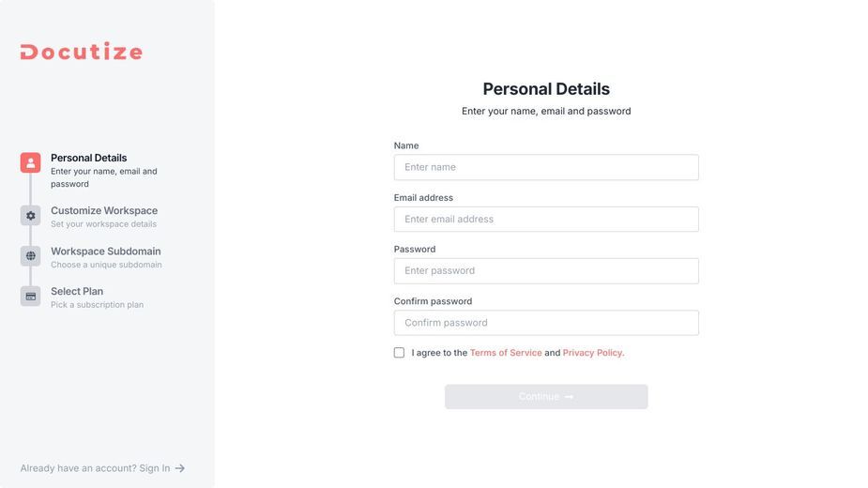Tick the Terms of Service agreement checkbox
This screenshot has height=488, width=868.
click(399, 353)
